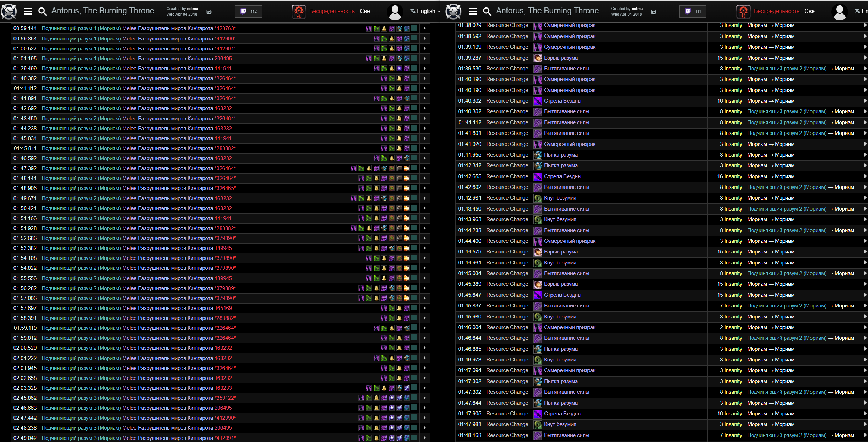Screen dimensions: 868x442
Task: Expand details arrow on 00:59.144 row
Action: coord(424,28)
